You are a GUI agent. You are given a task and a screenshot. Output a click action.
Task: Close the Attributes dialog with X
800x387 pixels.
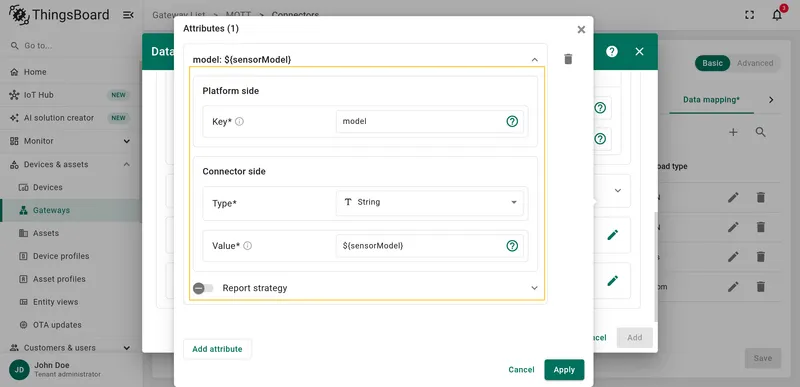click(581, 30)
